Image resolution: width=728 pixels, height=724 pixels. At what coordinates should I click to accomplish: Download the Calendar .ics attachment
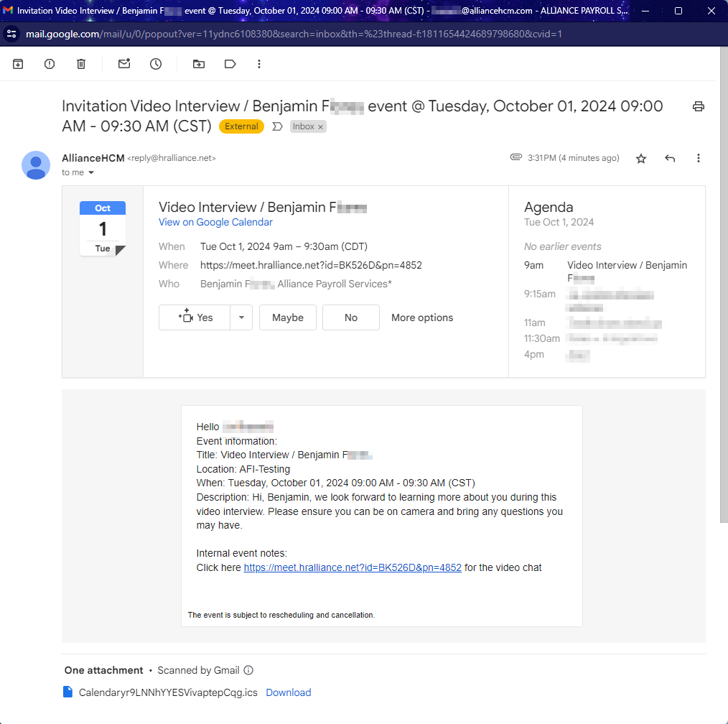pyautogui.click(x=289, y=692)
